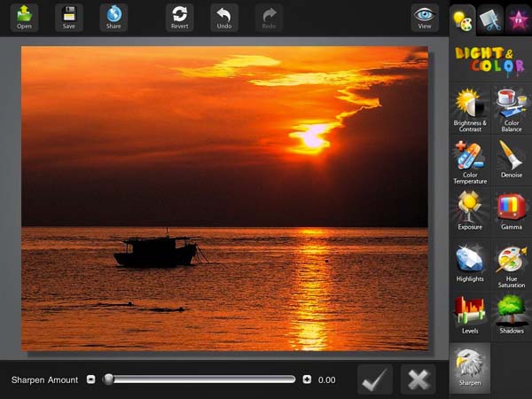Open the Color Balance tool
This screenshot has height=399, width=532.
(512, 110)
